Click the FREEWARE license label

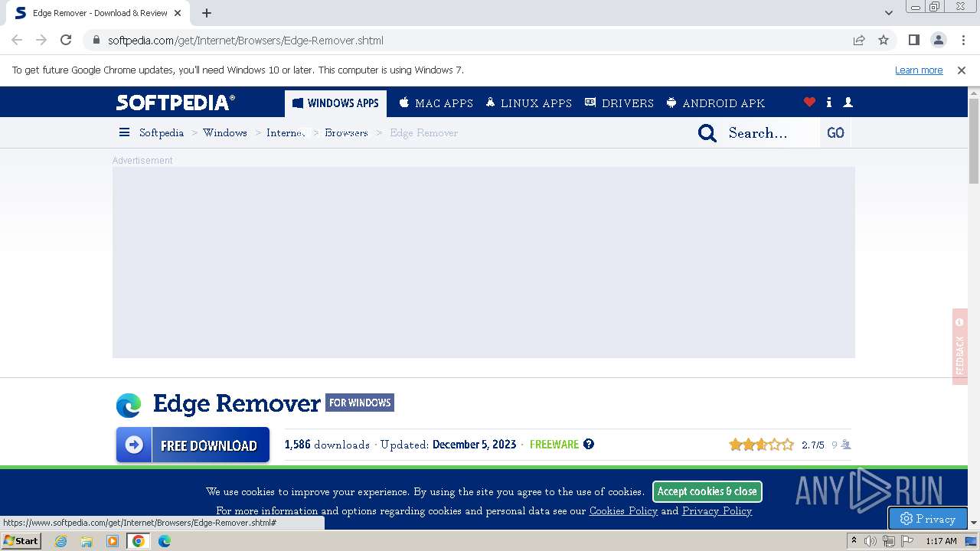point(554,445)
